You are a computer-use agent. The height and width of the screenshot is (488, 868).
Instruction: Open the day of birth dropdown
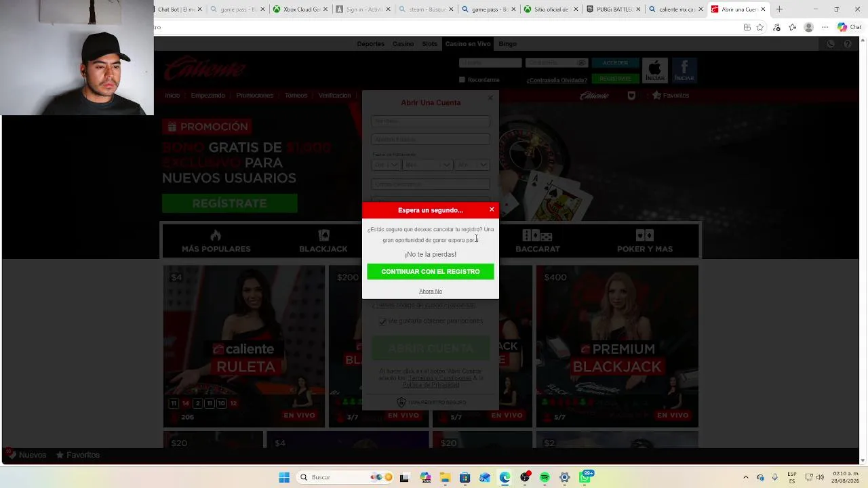click(386, 165)
